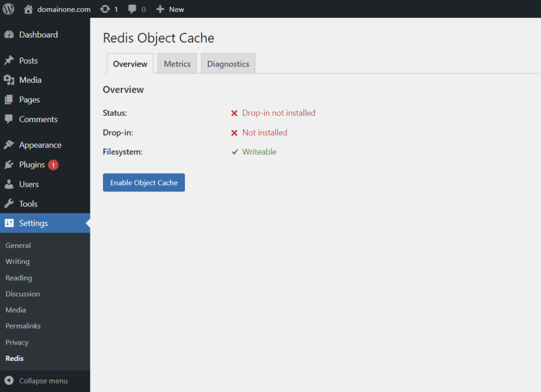Switch to the Metrics tab
541x392 pixels.
[177, 64]
